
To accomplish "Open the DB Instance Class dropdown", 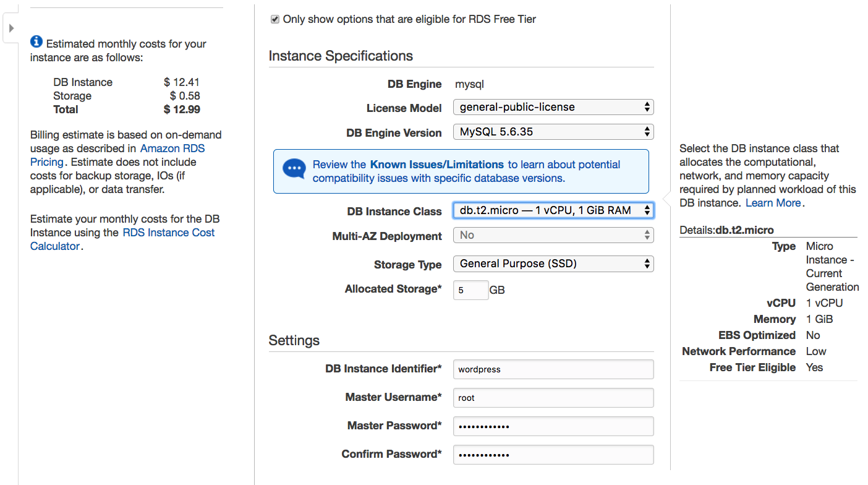I will [553, 210].
